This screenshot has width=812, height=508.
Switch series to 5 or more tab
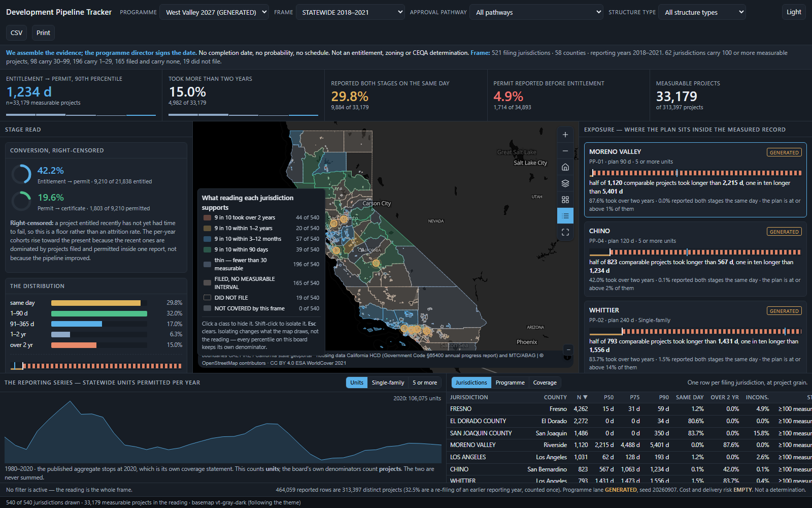(424, 383)
